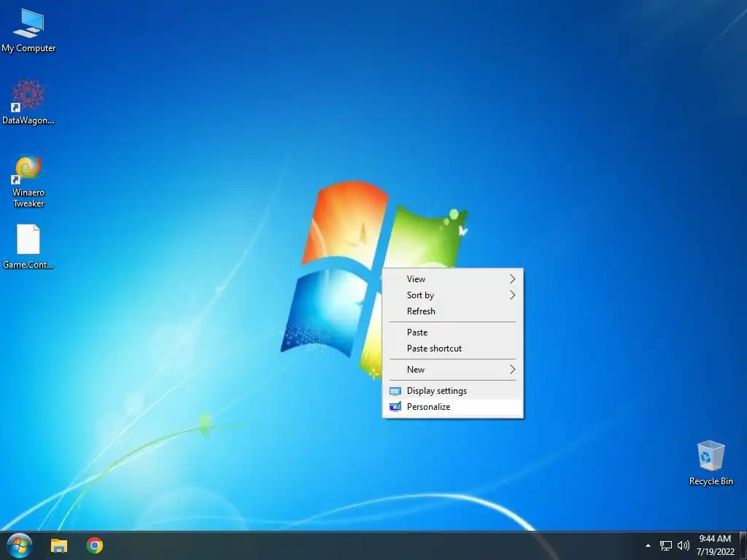The width and height of the screenshot is (747, 560).
Task: Select the DataWagon shortcut icon
Action: pos(28,102)
